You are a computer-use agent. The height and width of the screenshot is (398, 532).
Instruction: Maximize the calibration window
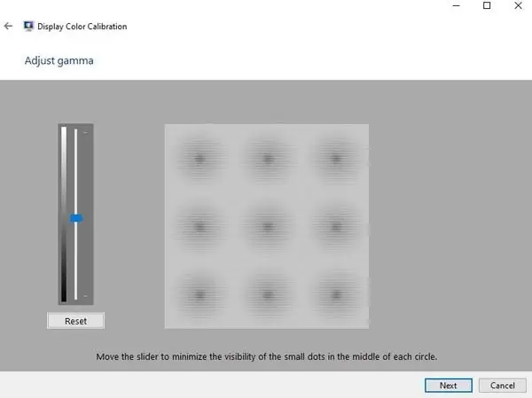click(x=487, y=5)
